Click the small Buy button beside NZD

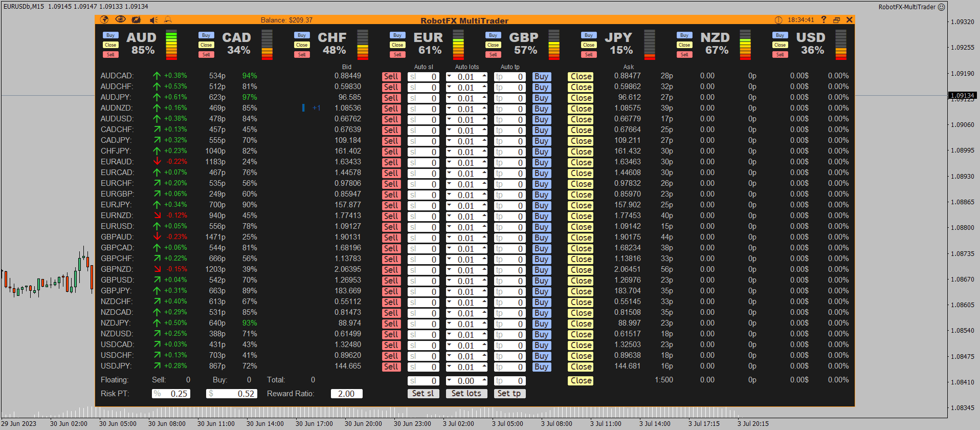(684, 35)
